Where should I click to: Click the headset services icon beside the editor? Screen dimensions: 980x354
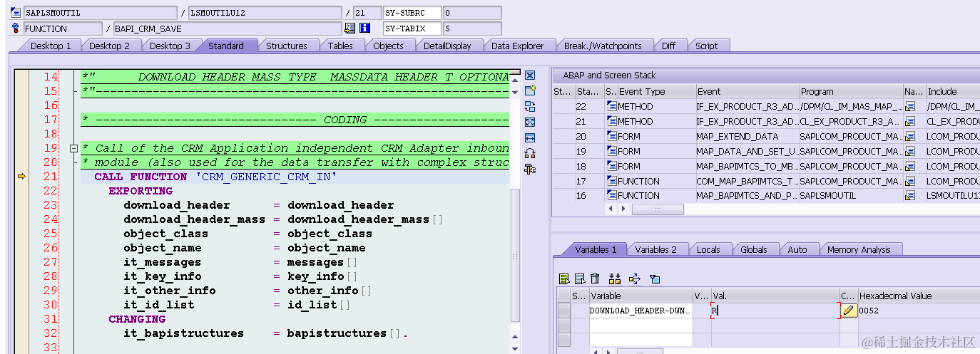click(x=530, y=153)
